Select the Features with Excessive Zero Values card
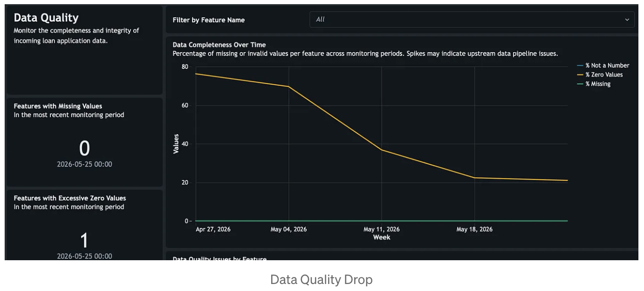 (x=84, y=225)
